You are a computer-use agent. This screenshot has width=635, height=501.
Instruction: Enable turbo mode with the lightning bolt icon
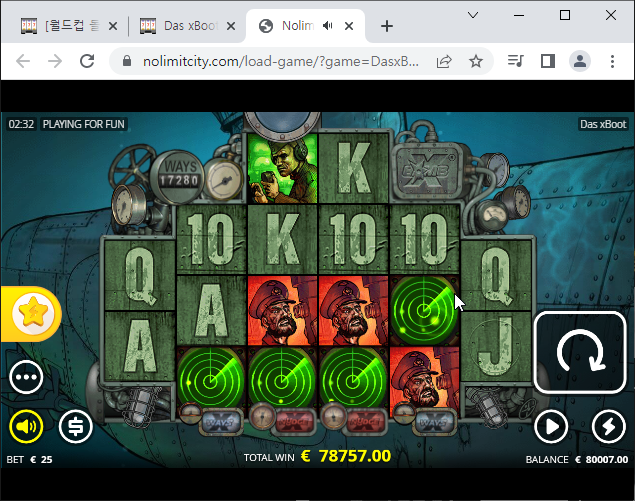609,426
